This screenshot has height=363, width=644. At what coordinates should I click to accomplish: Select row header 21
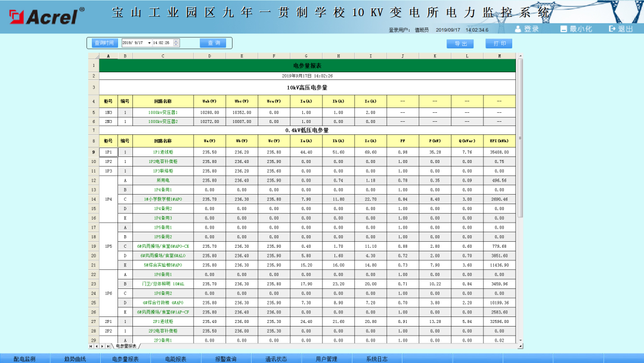click(x=94, y=265)
